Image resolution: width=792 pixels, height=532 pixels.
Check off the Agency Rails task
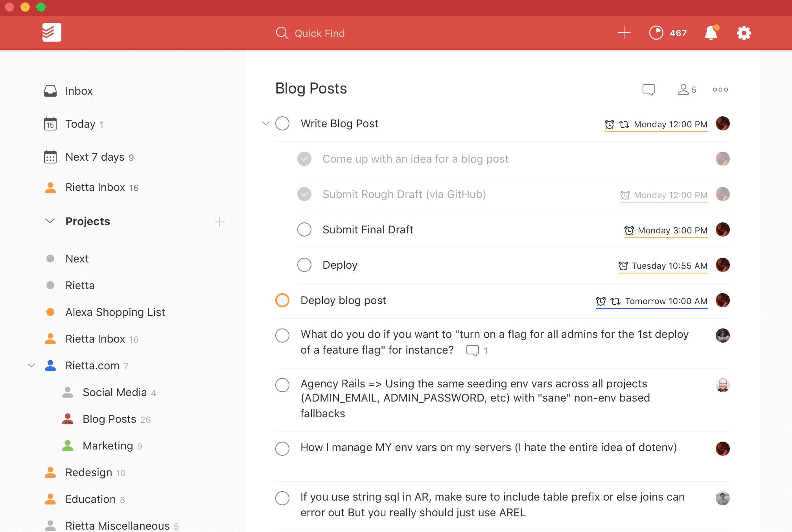click(x=282, y=385)
